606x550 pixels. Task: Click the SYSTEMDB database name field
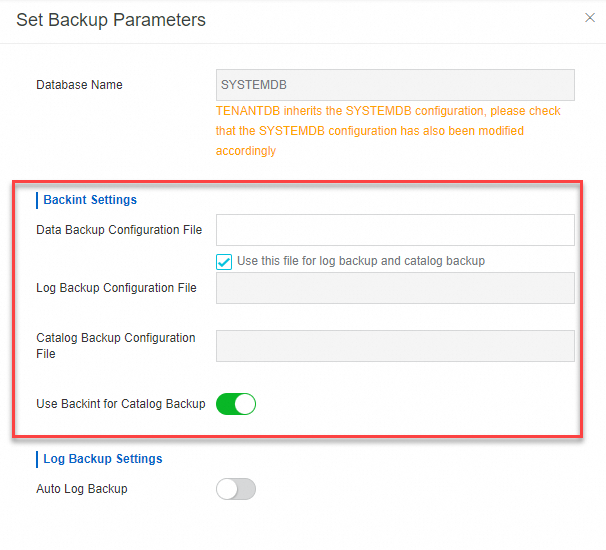point(395,85)
